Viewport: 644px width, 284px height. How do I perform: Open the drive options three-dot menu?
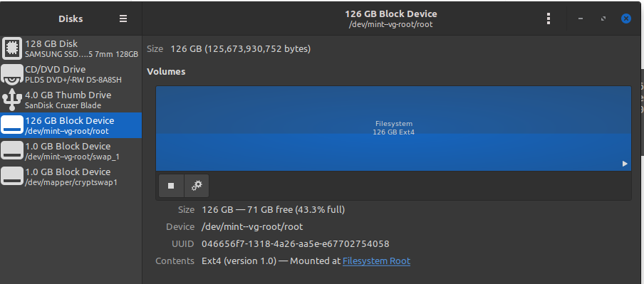[549, 19]
